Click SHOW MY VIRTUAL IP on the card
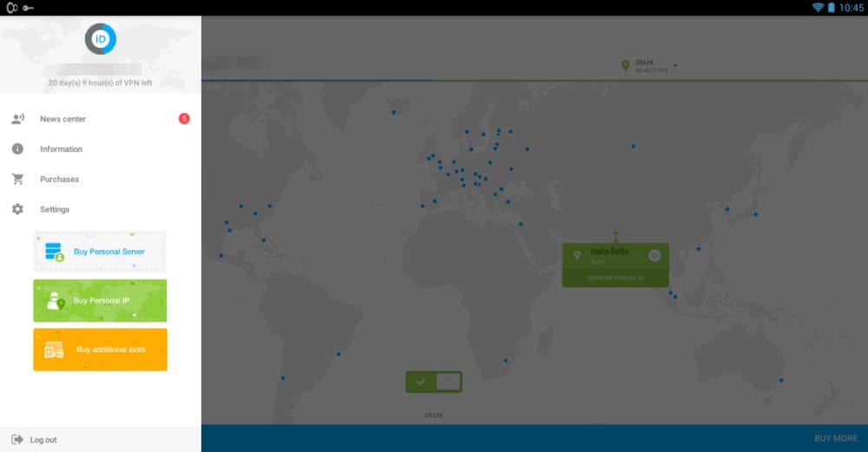The width and height of the screenshot is (868, 452). [615, 278]
